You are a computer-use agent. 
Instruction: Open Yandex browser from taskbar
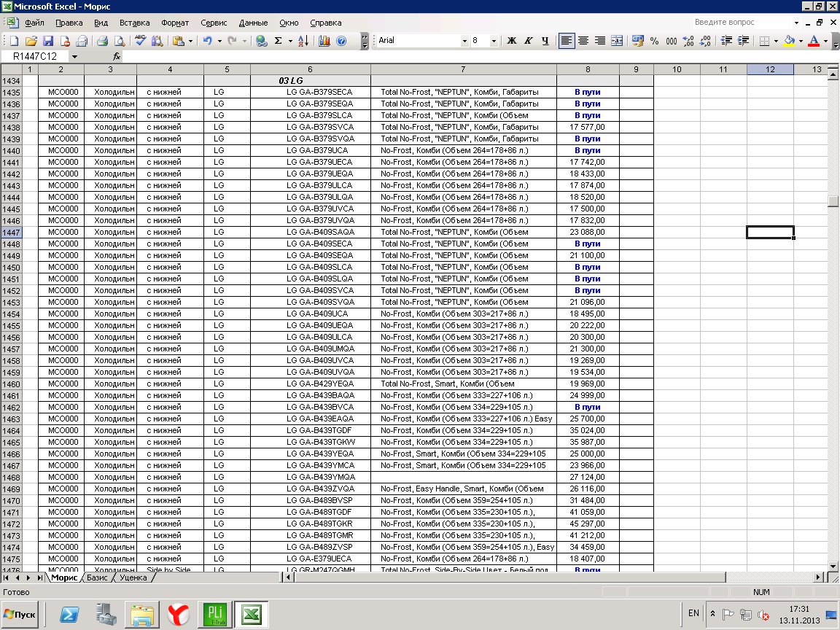(x=179, y=615)
